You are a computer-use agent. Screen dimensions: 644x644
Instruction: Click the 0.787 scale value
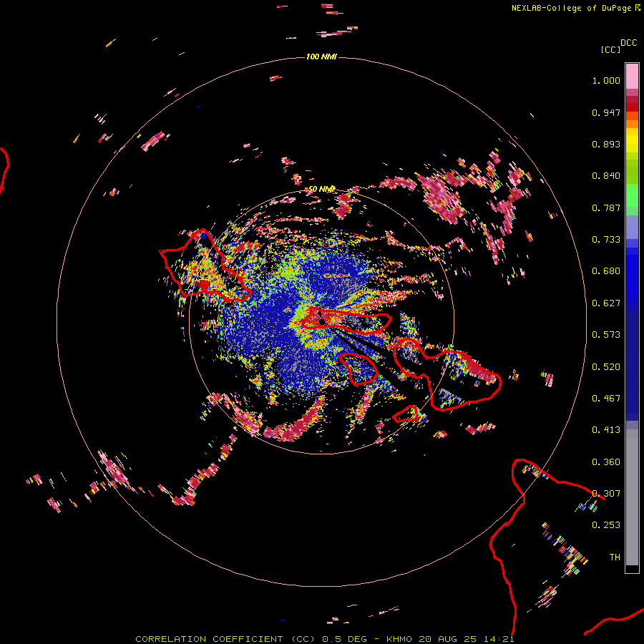point(606,208)
